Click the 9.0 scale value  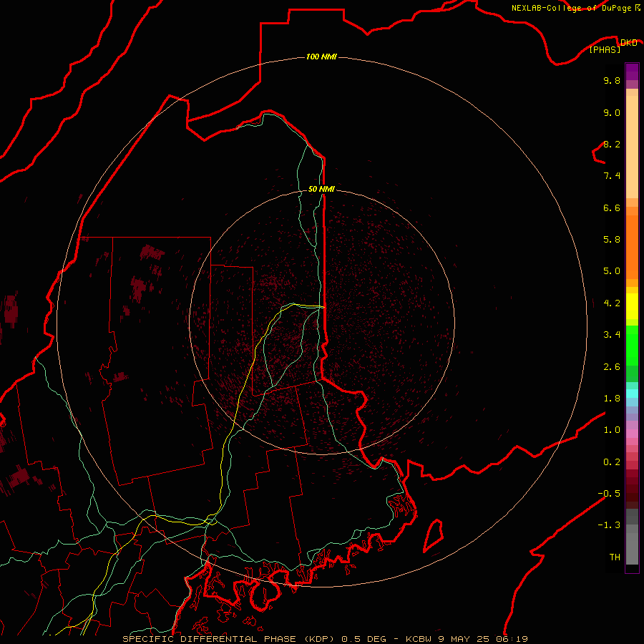coord(612,112)
